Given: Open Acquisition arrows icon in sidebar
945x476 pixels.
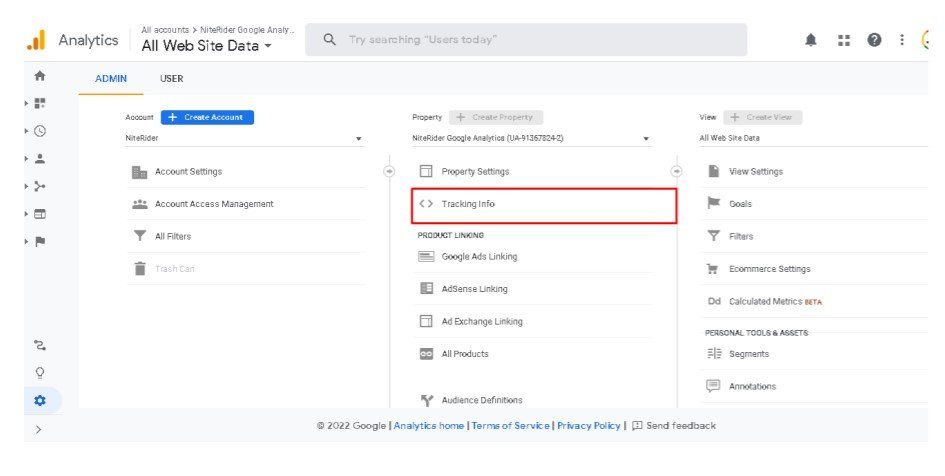Looking at the screenshot, I should [40, 186].
